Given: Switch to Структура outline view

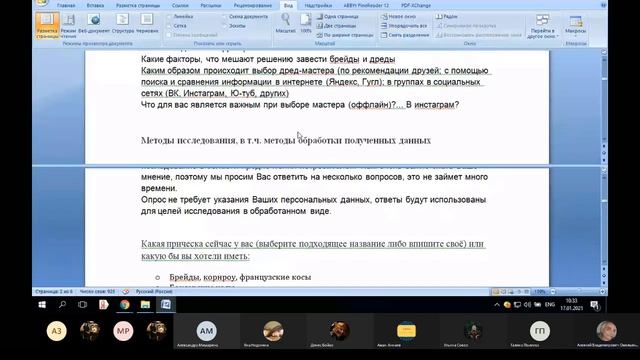Looking at the screenshot, I should click(122, 24).
